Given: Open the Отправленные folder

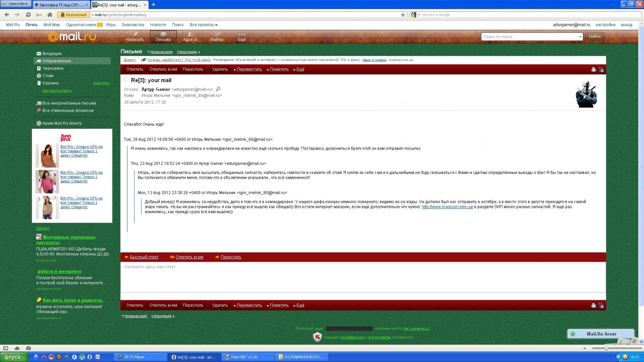Looking at the screenshot, I should point(72,61).
